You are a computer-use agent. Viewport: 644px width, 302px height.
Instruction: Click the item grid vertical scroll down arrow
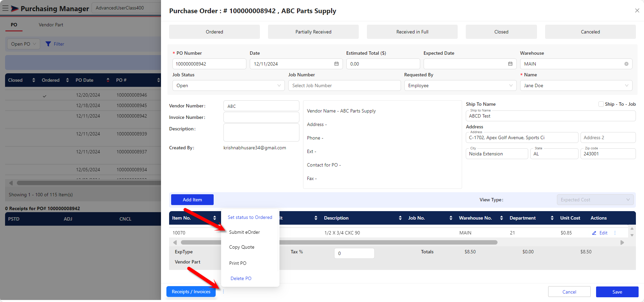click(632, 235)
